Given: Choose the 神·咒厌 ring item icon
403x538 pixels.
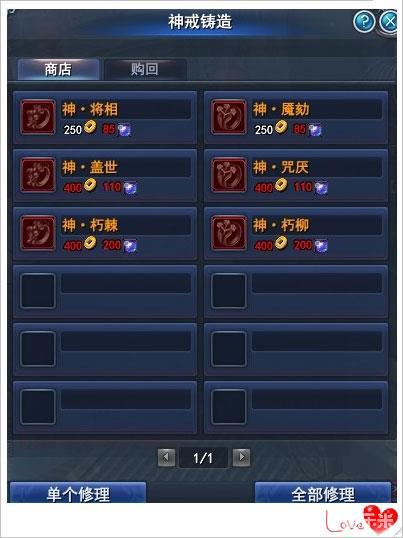Looking at the screenshot, I should [228, 175].
